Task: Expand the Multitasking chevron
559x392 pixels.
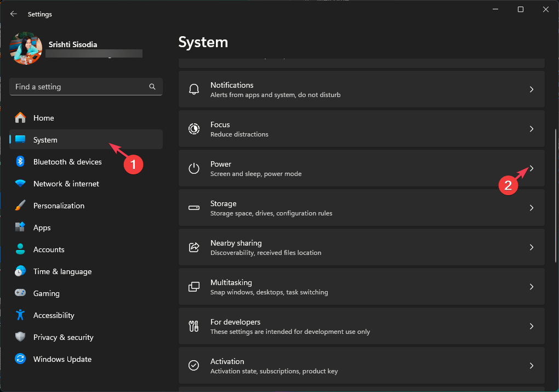Action: point(531,287)
